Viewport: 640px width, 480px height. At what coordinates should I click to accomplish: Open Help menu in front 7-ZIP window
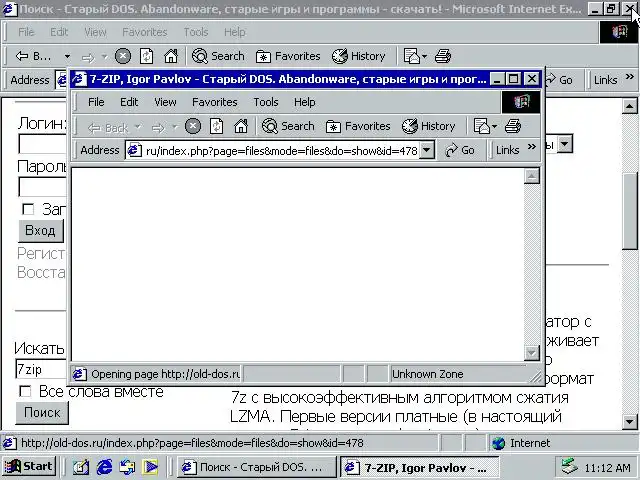[x=304, y=102]
